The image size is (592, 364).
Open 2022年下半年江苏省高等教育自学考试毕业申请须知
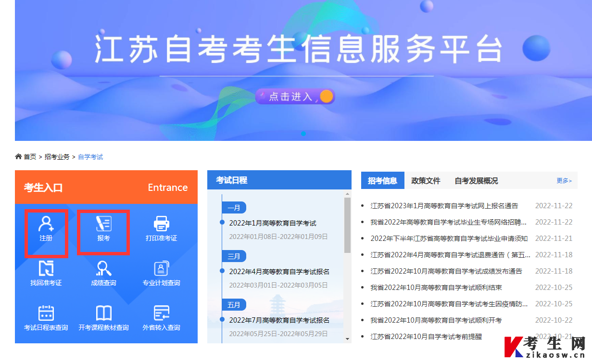[x=449, y=238]
